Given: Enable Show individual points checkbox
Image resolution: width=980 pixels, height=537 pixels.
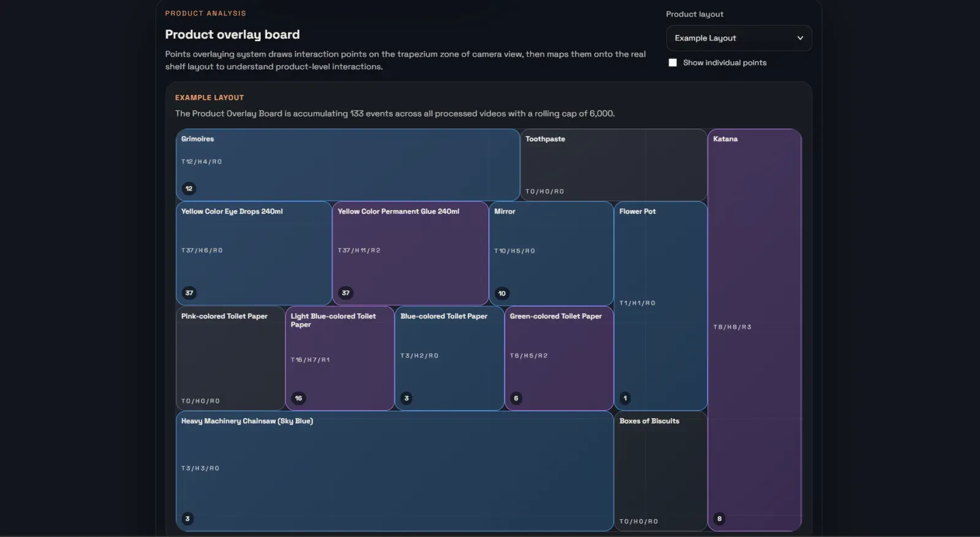Looking at the screenshot, I should [673, 63].
